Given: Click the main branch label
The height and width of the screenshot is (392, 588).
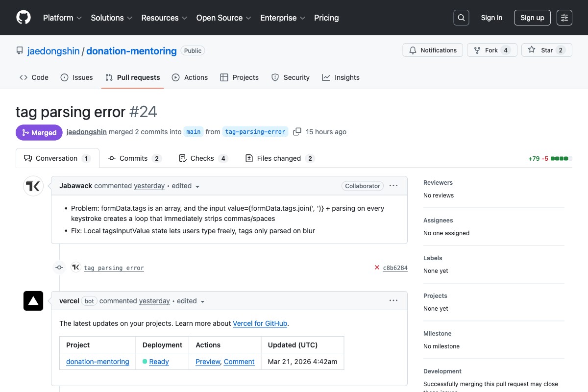Looking at the screenshot, I should click(193, 131).
